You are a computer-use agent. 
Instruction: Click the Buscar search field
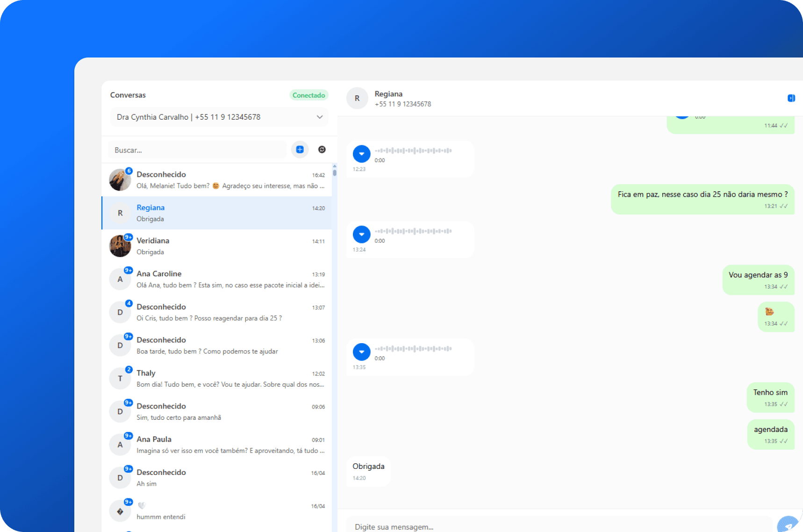(197, 150)
